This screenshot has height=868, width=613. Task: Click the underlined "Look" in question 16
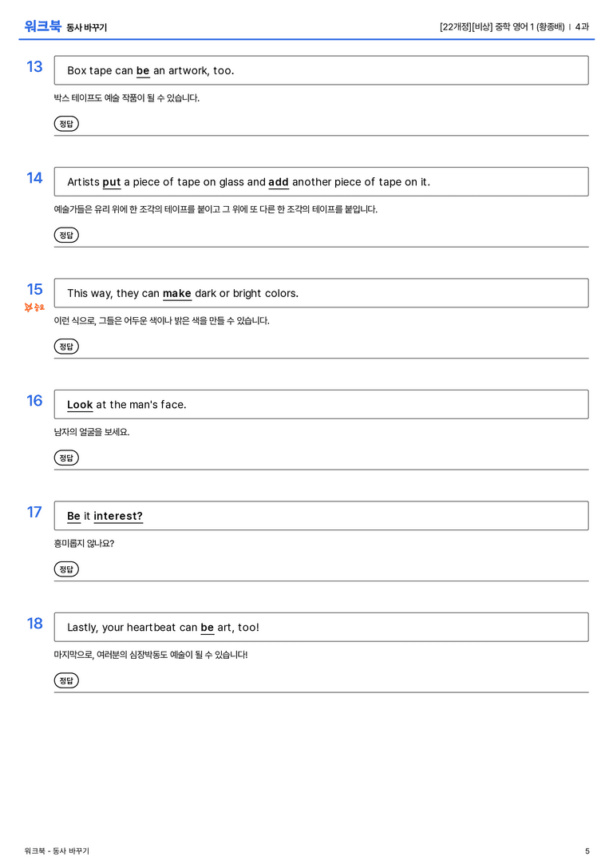point(80,405)
